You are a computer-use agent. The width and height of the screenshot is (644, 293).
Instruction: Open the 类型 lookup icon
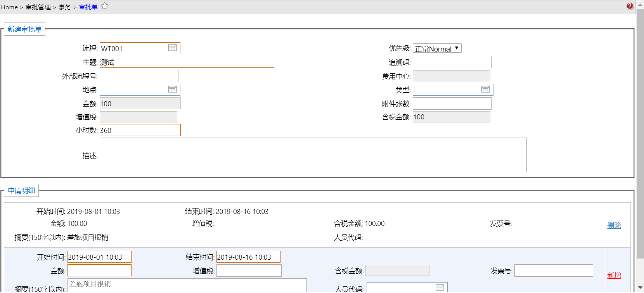(x=486, y=89)
